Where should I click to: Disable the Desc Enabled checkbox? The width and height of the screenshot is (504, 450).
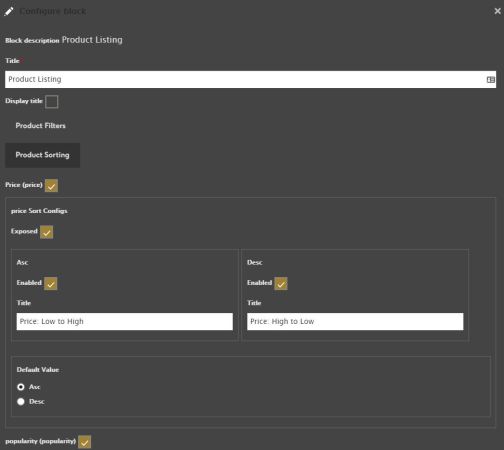[281, 284]
